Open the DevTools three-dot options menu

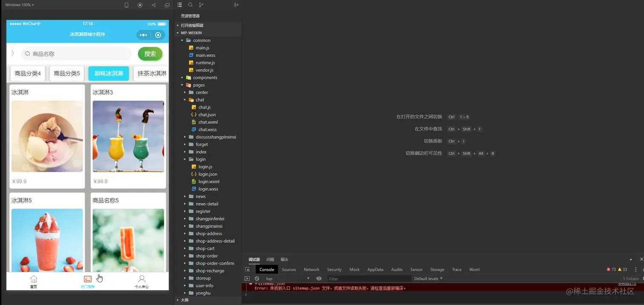click(636, 269)
